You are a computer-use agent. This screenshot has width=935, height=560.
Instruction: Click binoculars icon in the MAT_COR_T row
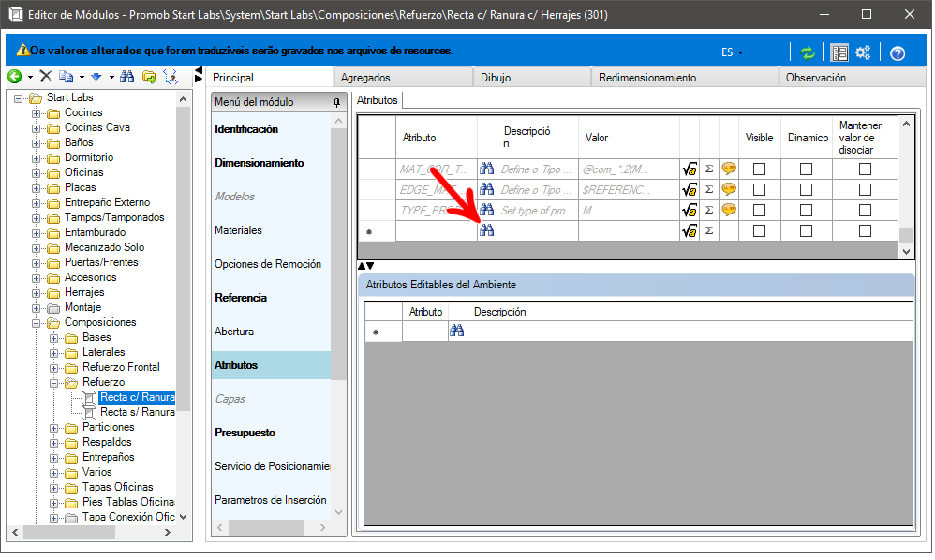(486, 169)
